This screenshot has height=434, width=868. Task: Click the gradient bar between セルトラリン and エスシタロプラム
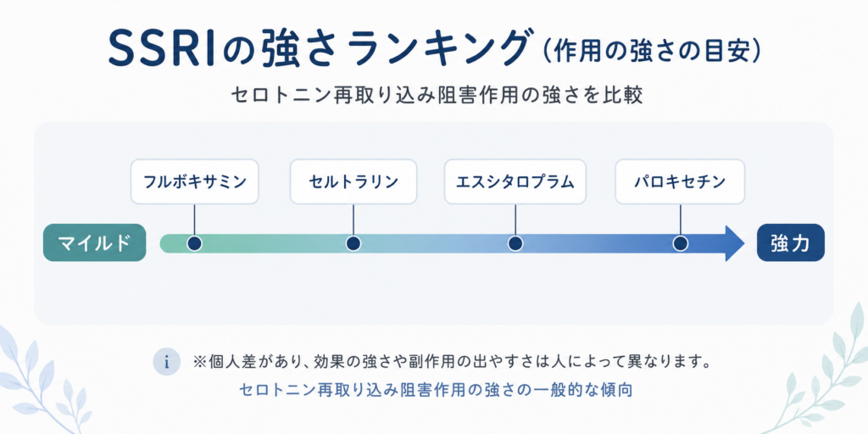[x=435, y=243]
